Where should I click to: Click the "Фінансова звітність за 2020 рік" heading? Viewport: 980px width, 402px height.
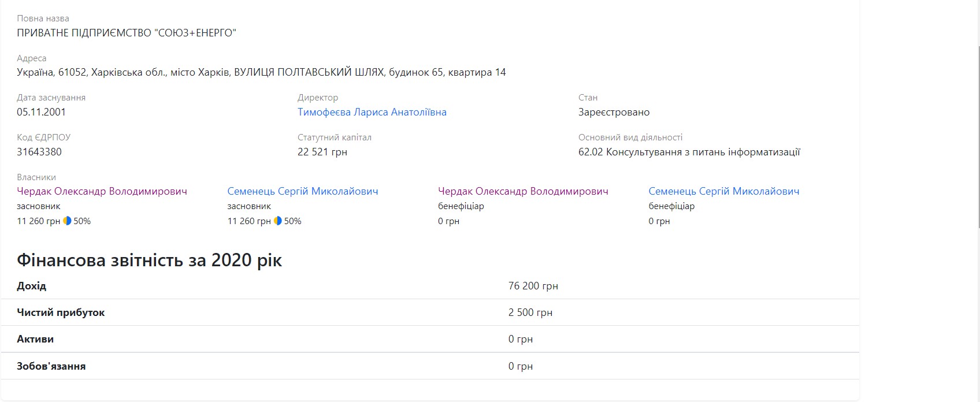(x=149, y=260)
